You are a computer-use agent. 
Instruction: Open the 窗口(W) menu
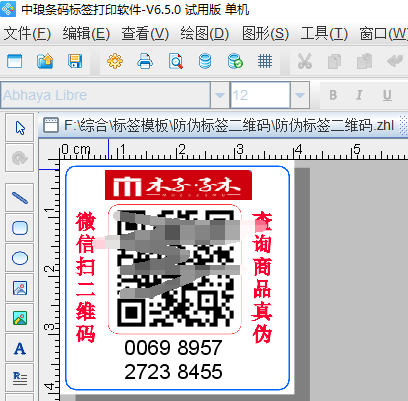(x=383, y=34)
